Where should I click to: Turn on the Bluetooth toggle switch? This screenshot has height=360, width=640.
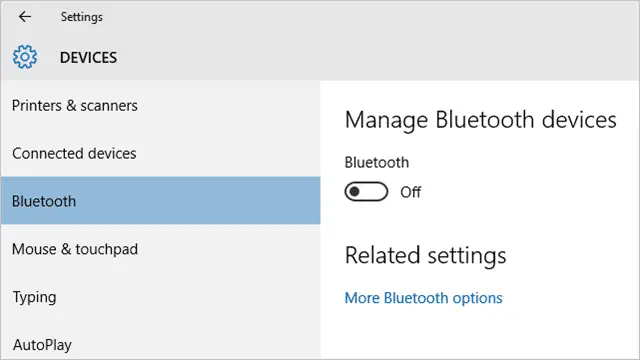(366, 192)
